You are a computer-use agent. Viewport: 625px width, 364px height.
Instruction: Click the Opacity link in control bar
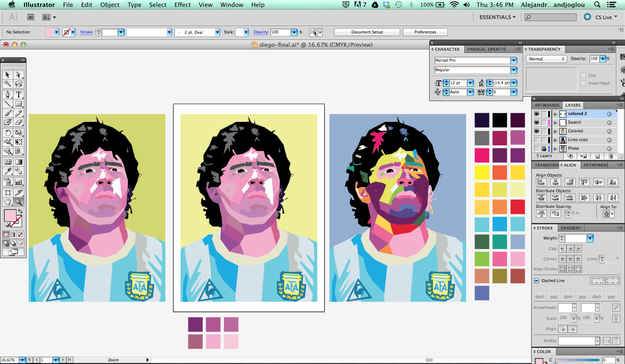(261, 32)
